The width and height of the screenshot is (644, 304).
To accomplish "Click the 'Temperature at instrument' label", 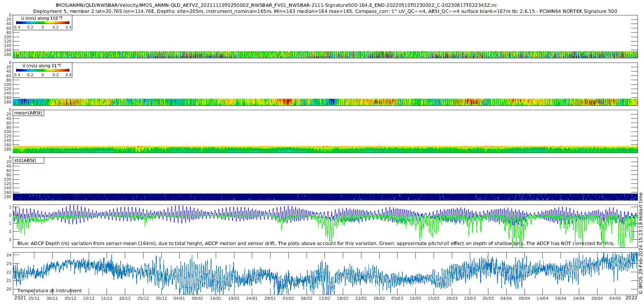I will (49, 291).
